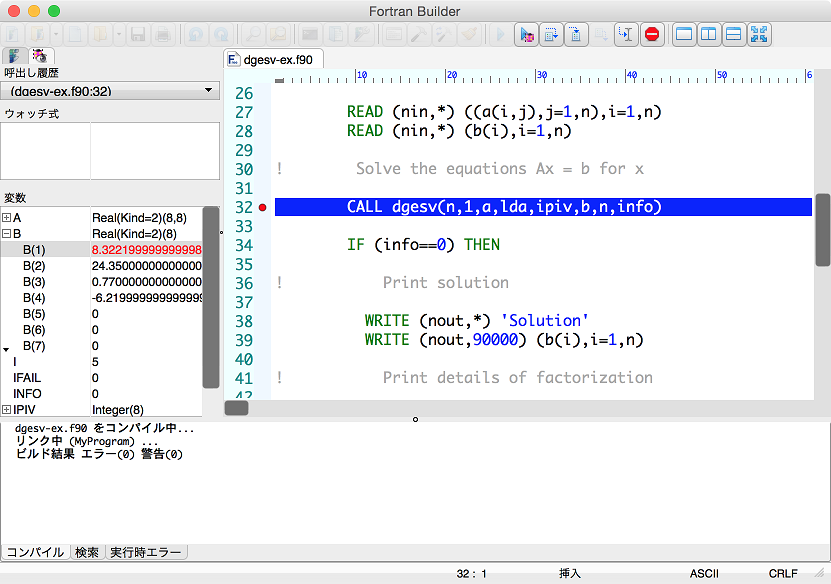
Task: Click the value 24.35000 of B(2)
Action: 147,266
